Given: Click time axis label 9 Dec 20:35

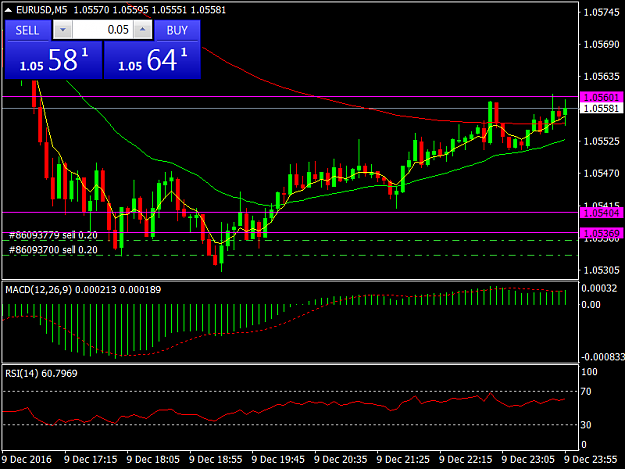Looking at the screenshot, I should [x=340, y=459].
